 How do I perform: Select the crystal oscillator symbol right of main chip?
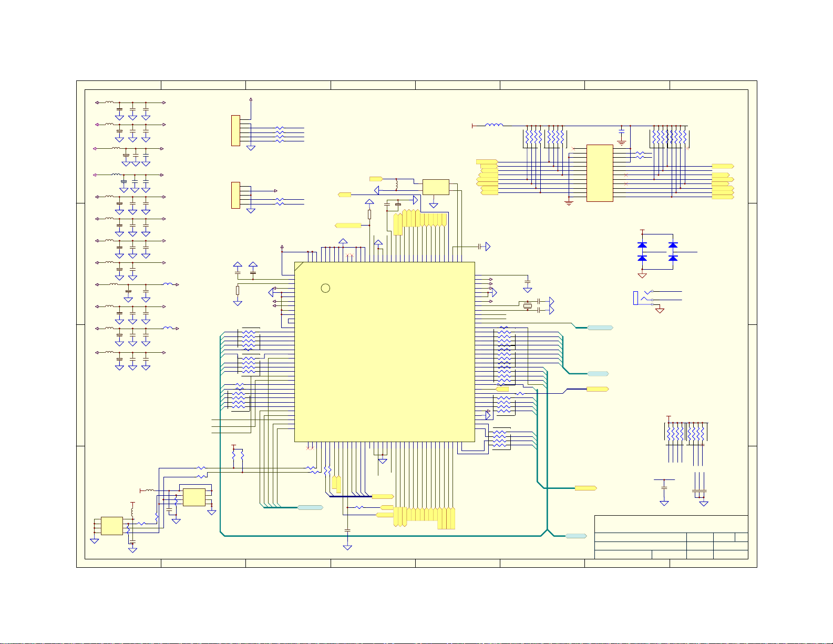click(527, 305)
